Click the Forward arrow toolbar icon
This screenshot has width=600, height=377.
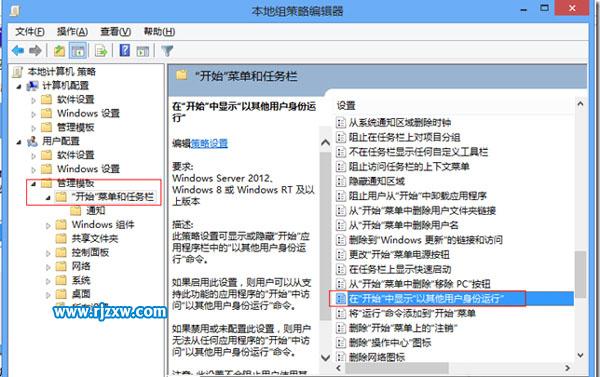35,51
